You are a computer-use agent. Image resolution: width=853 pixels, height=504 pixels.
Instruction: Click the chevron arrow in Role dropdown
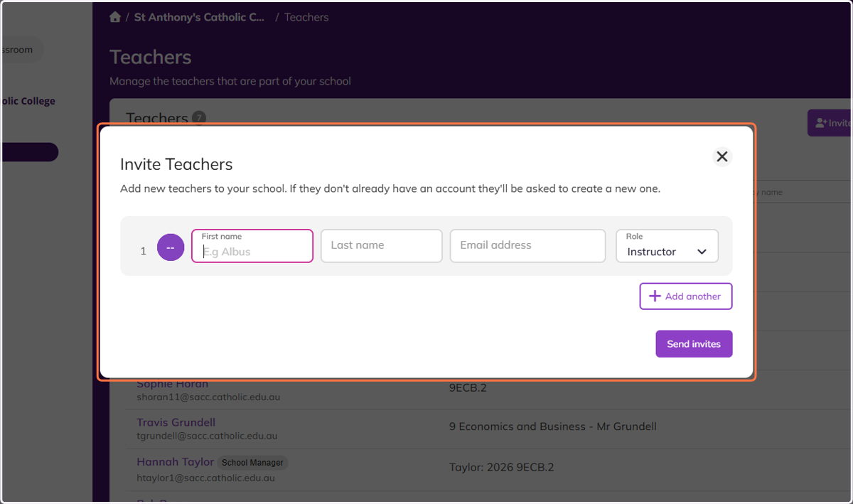tap(702, 252)
